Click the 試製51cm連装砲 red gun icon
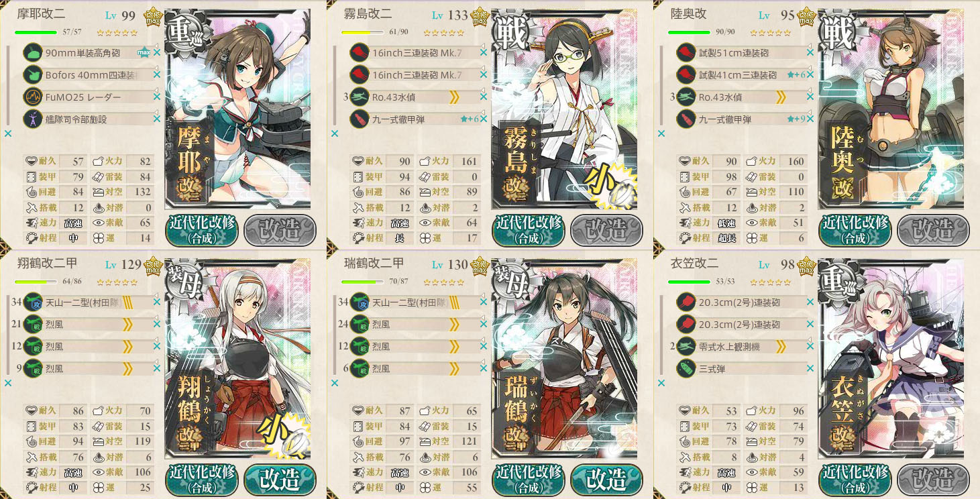This screenshot has height=499, width=980. [686, 52]
